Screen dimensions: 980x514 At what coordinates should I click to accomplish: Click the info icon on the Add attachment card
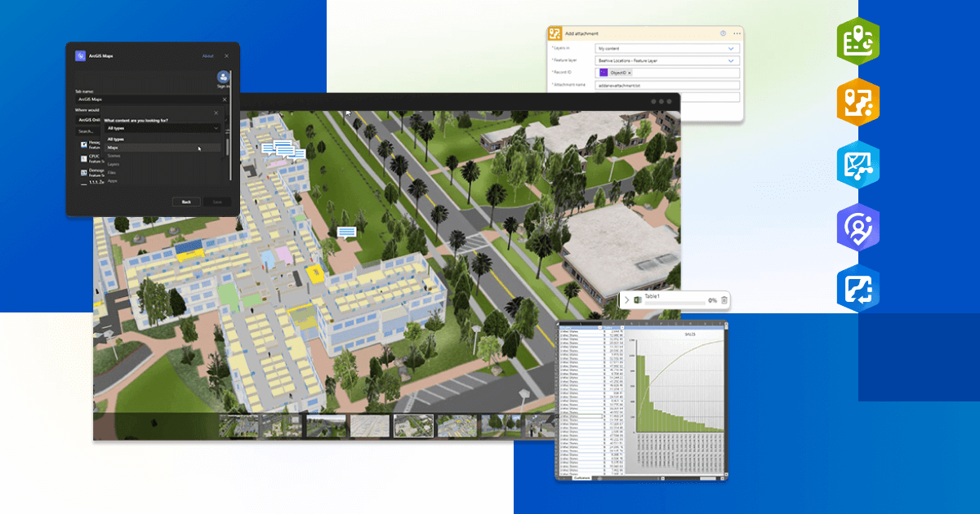pyautogui.click(x=724, y=33)
